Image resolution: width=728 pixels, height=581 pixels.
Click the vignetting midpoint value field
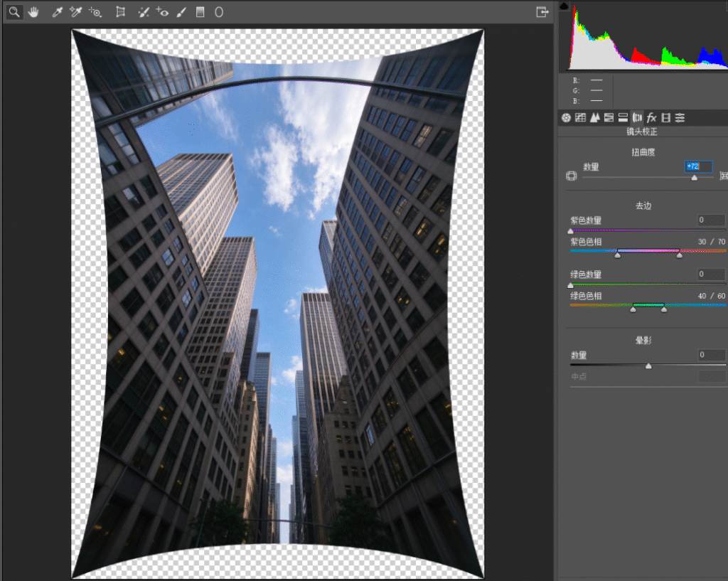pos(711,377)
